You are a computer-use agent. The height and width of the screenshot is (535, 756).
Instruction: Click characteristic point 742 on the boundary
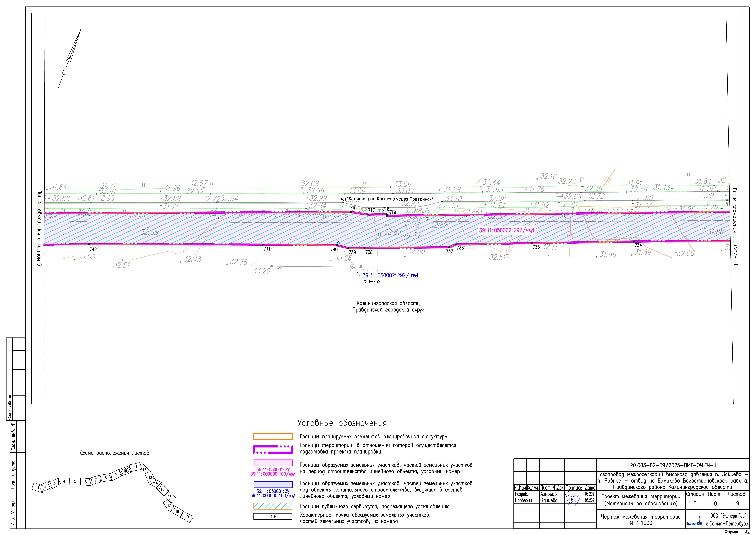[x=89, y=244]
